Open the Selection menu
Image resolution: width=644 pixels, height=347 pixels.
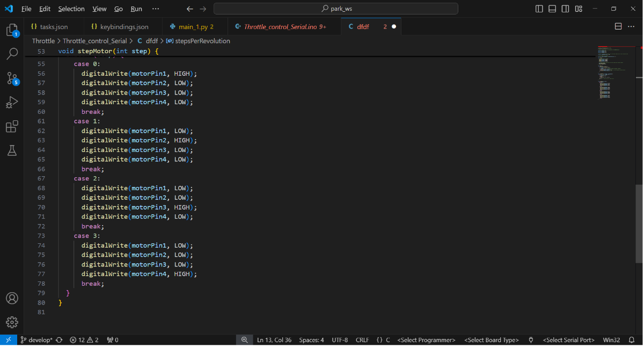pyautogui.click(x=71, y=9)
